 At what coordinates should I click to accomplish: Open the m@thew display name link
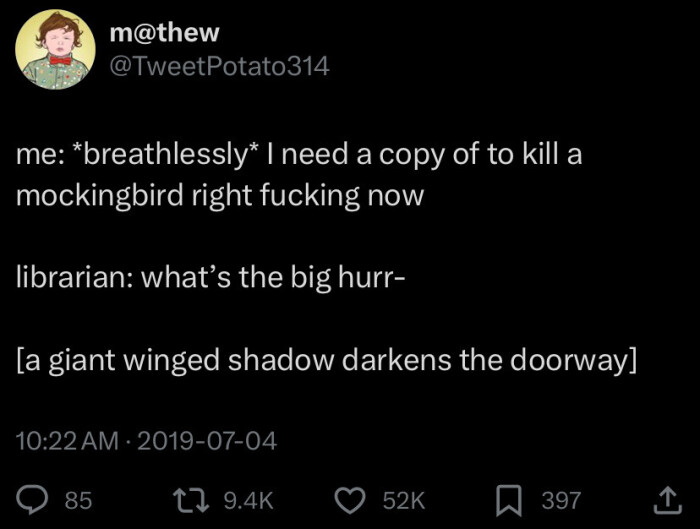coord(165,33)
